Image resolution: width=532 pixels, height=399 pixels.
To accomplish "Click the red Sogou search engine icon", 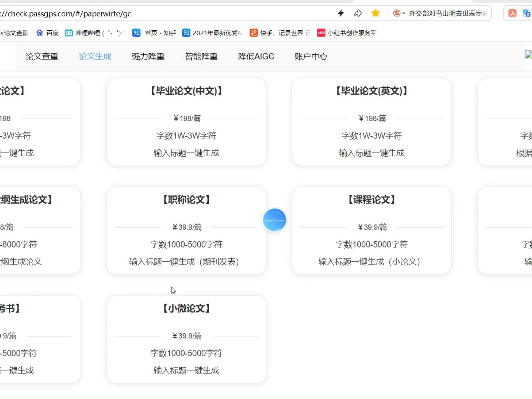I will pos(396,13).
